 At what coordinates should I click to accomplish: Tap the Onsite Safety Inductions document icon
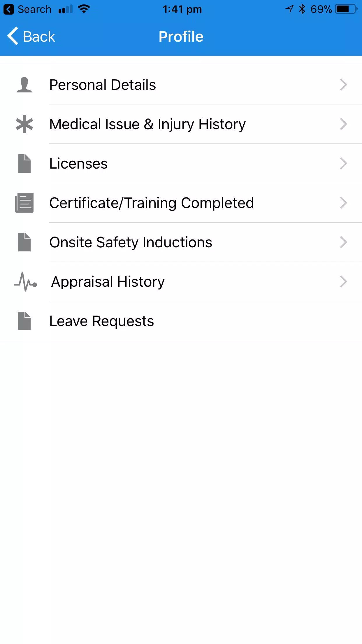point(24,242)
